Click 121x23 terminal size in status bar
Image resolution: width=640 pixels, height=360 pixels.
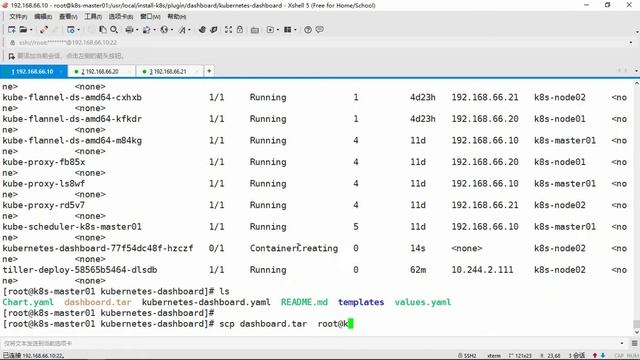(x=520, y=356)
